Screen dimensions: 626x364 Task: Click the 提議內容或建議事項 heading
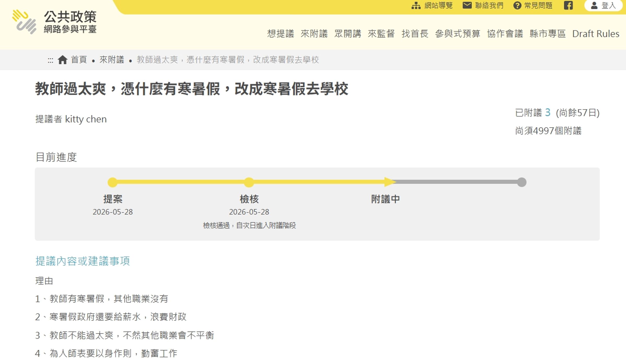[x=82, y=261]
